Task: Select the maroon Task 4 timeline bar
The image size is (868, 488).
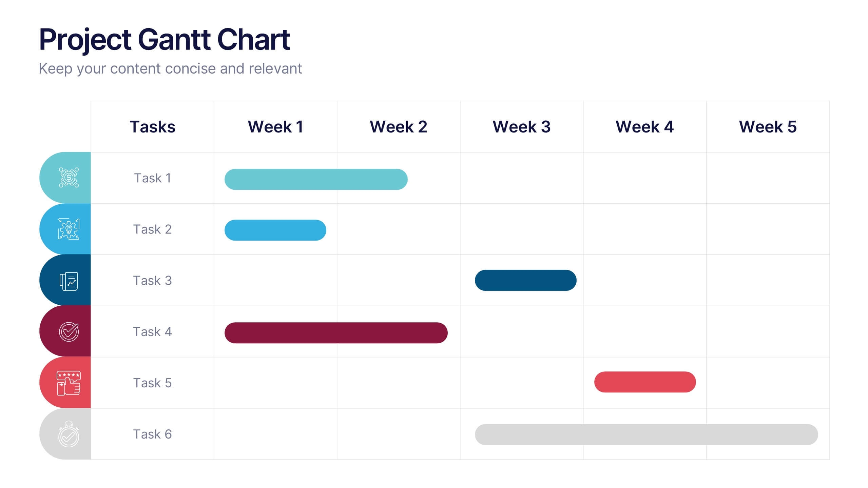Action: (x=336, y=333)
